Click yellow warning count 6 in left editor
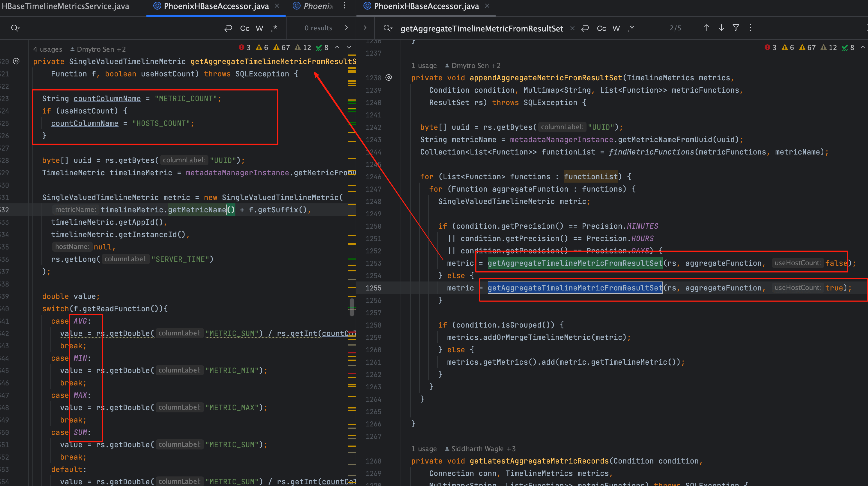This screenshot has height=486, width=868. click(x=262, y=47)
